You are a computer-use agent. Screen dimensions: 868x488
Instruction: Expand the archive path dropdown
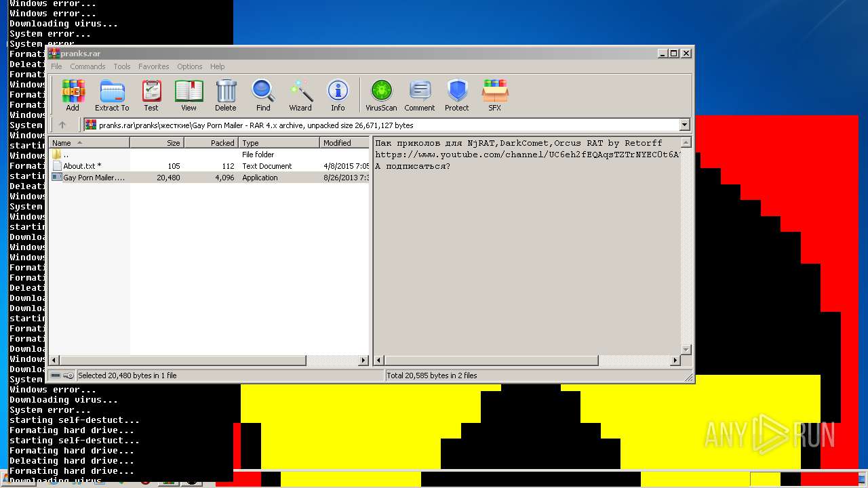(684, 125)
